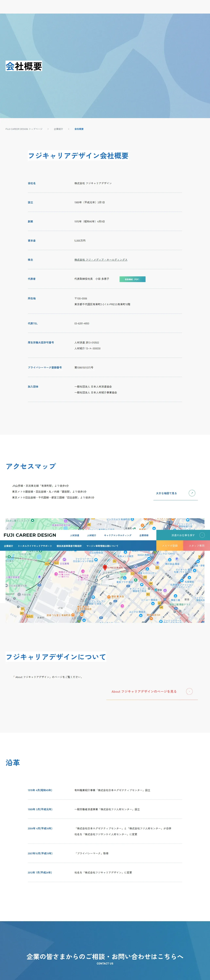Image resolution: width=210 pixels, height=980 pixels.
Task: Click the 第10861501(07)号 privacy mark number
Action: coord(84,367)
